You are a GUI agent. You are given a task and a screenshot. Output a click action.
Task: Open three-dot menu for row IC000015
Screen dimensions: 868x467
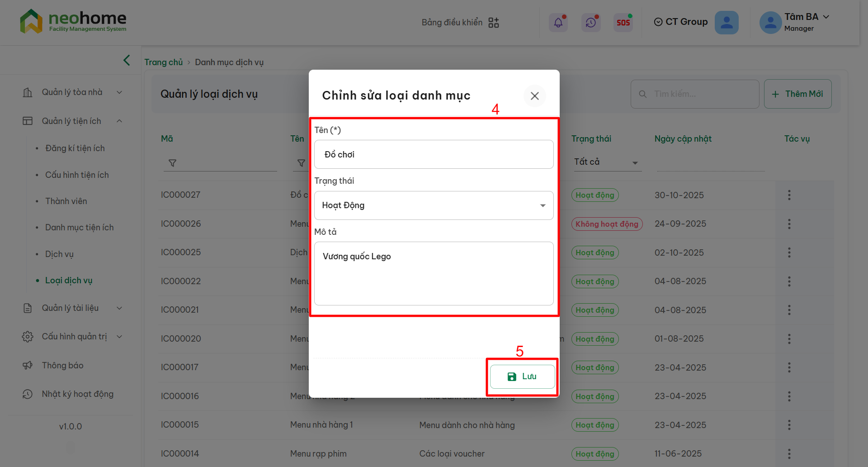(789, 425)
